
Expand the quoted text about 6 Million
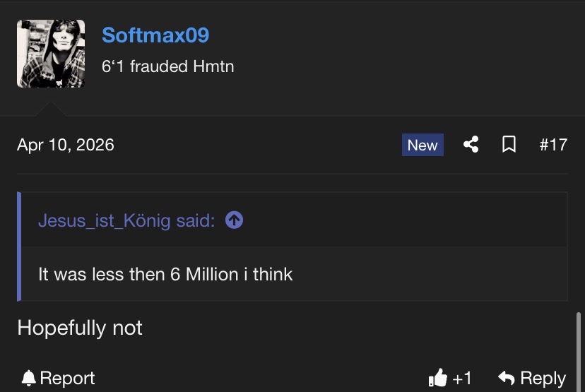[165, 274]
